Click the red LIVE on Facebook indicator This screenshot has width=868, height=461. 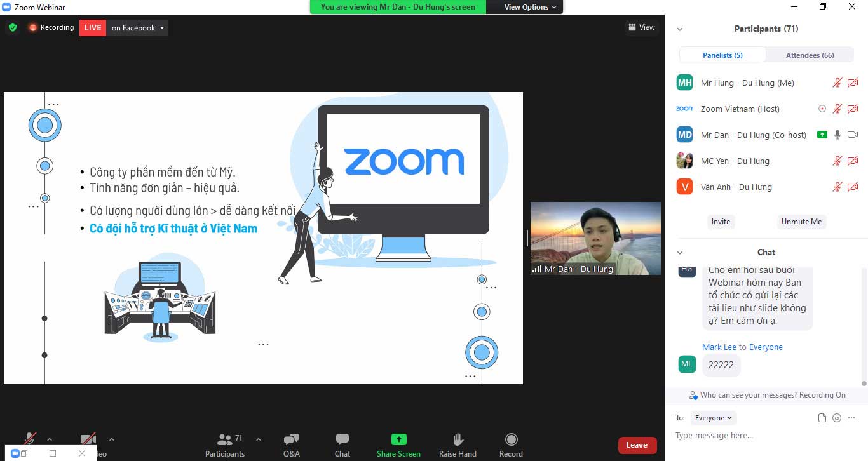tap(92, 27)
